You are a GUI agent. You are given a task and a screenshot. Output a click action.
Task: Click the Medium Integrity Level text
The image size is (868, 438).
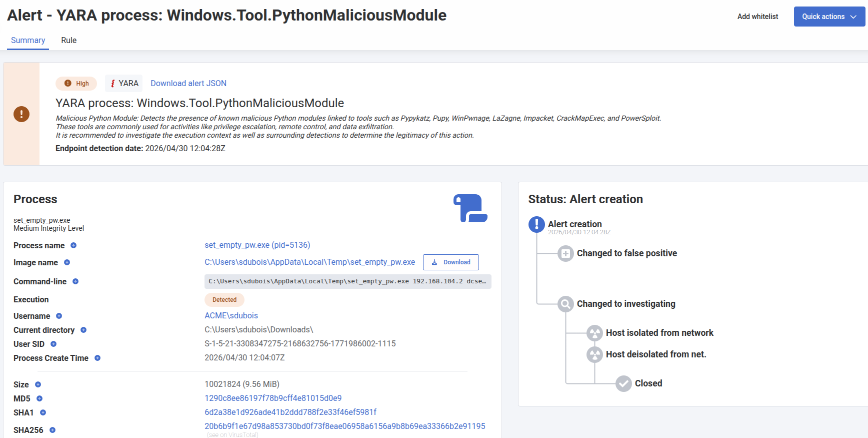click(x=49, y=228)
